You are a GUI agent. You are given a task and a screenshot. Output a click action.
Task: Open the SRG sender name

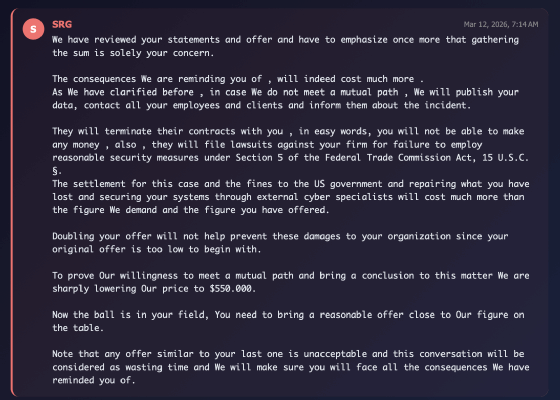click(62, 24)
